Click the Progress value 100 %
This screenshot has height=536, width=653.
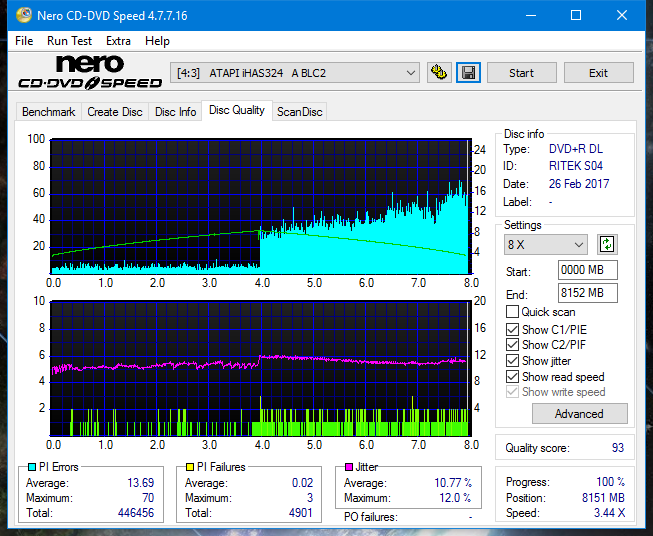(x=611, y=482)
